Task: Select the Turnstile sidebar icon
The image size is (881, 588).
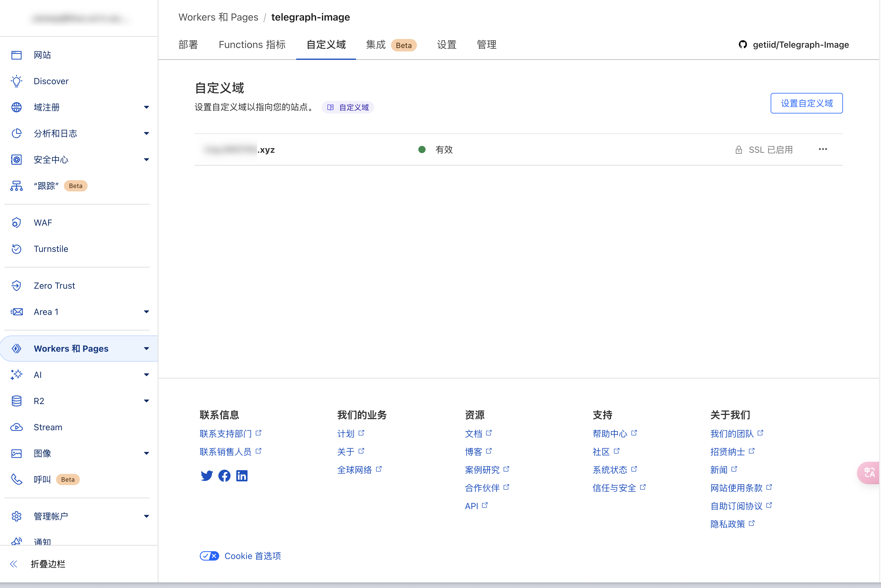Action: pos(17,248)
